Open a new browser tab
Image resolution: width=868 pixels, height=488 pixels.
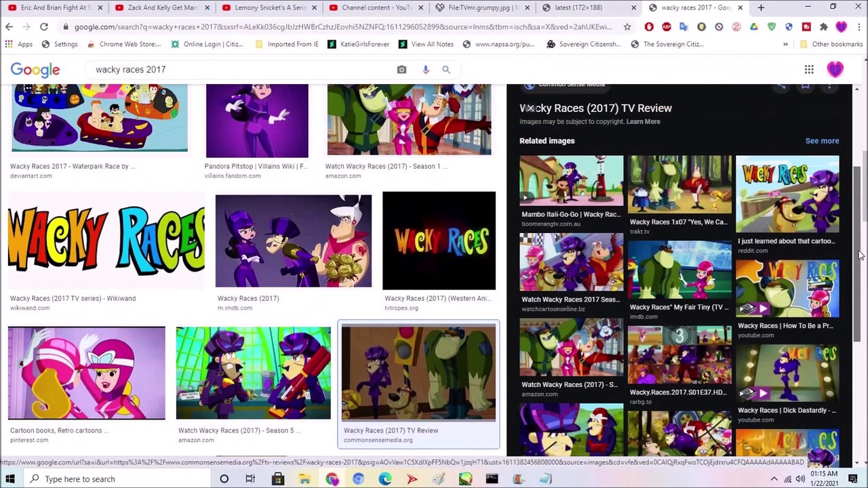coord(761,7)
